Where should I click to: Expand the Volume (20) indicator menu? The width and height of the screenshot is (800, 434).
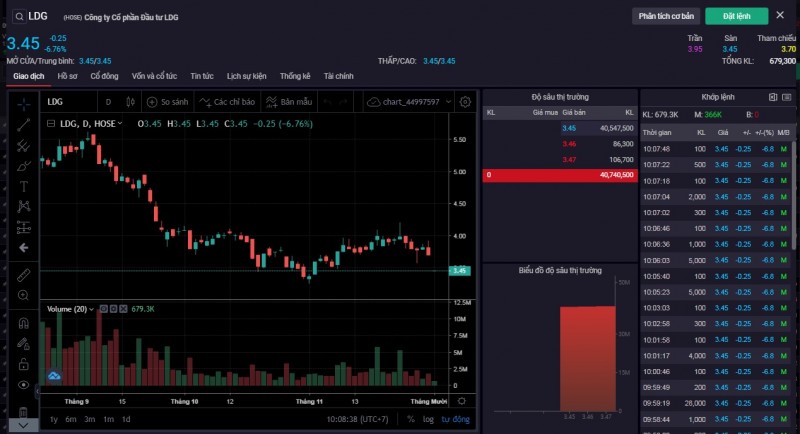coord(92,309)
